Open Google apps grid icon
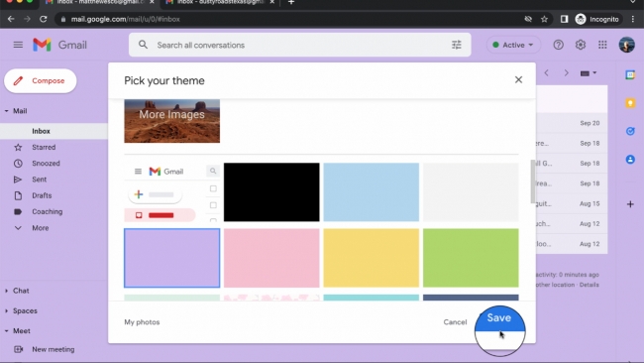Viewport: 644px width, 363px height. point(602,45)
